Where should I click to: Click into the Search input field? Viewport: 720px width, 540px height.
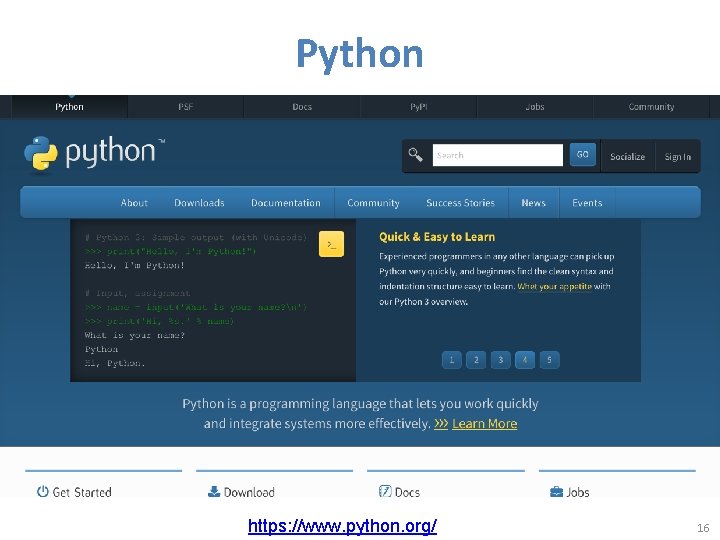click(x=498, y=155)
